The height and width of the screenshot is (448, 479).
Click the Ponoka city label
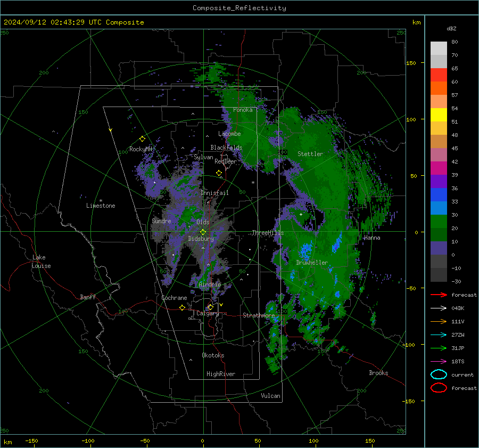pyautogui.click(x=243, y=110)
